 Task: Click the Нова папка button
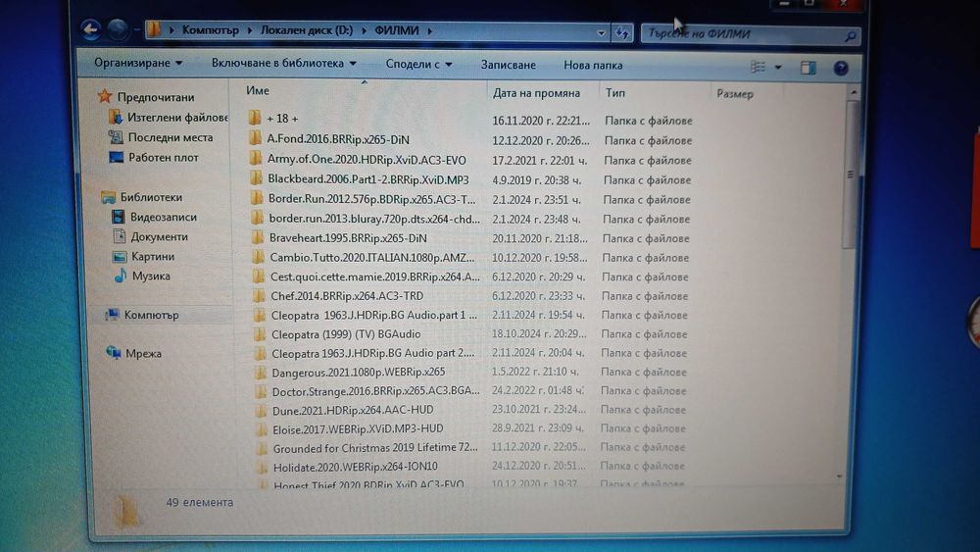coord(593,65)
